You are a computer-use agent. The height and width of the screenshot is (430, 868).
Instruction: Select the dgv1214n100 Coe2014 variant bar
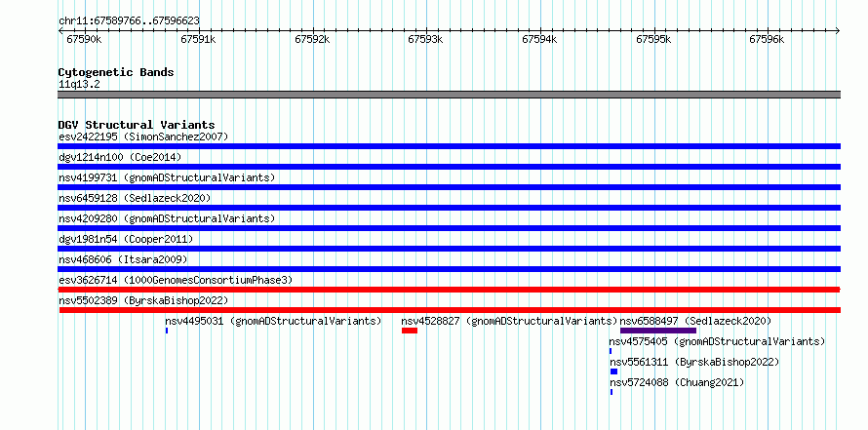(x=449, y=167)
